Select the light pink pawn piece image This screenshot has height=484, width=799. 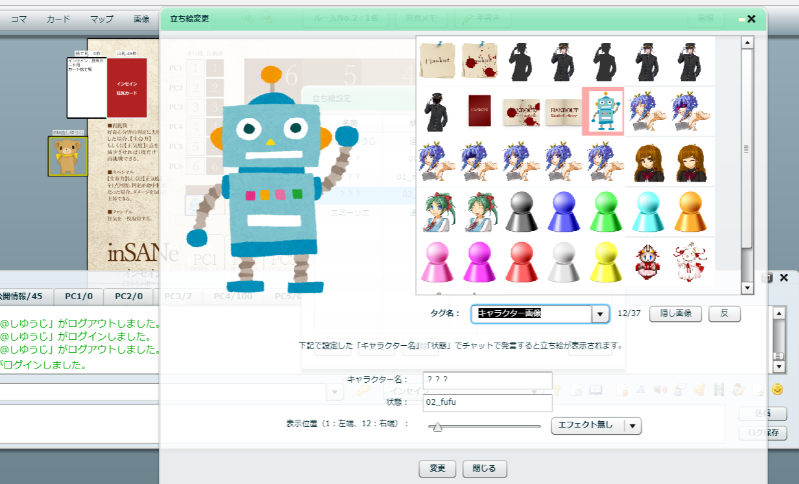437,262
